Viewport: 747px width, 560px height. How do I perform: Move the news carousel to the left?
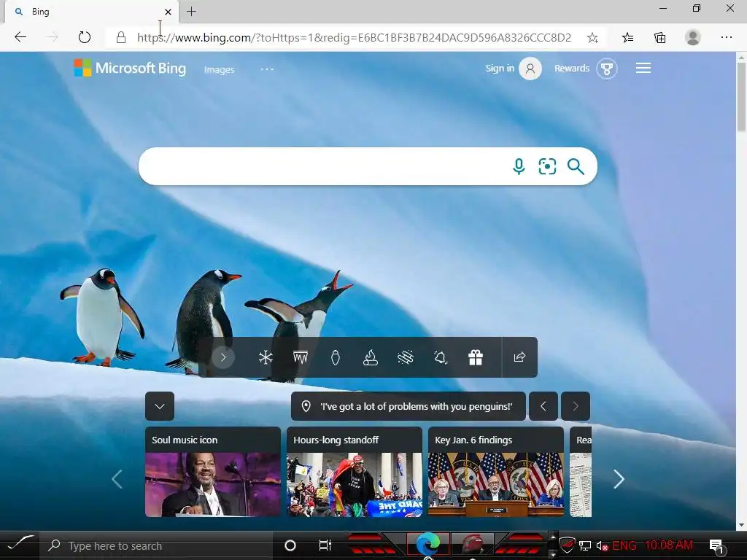pos(117,479)
